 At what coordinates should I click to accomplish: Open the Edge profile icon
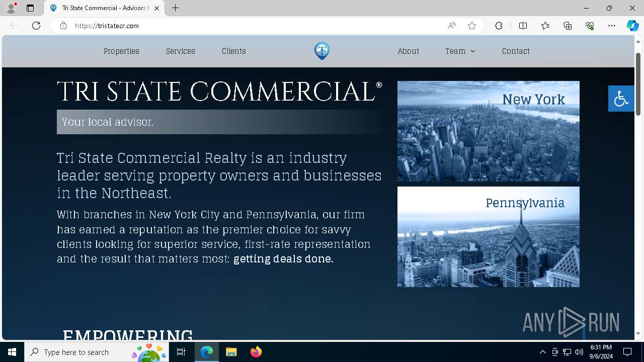click(x=11, y=8)
